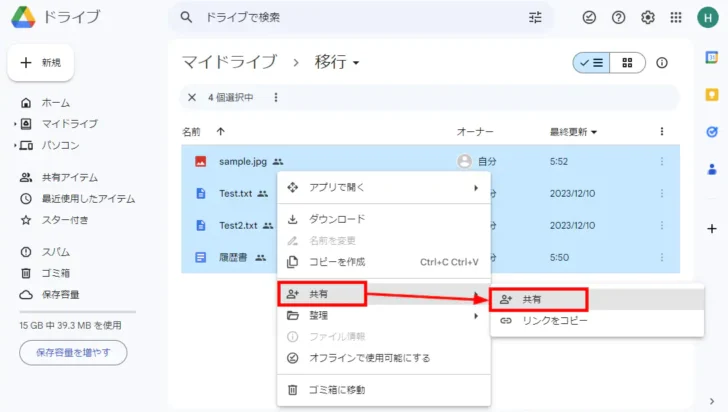728x412 pixels.
Task: Open more actions for 履歴書 row
Action: click(662, 257)
